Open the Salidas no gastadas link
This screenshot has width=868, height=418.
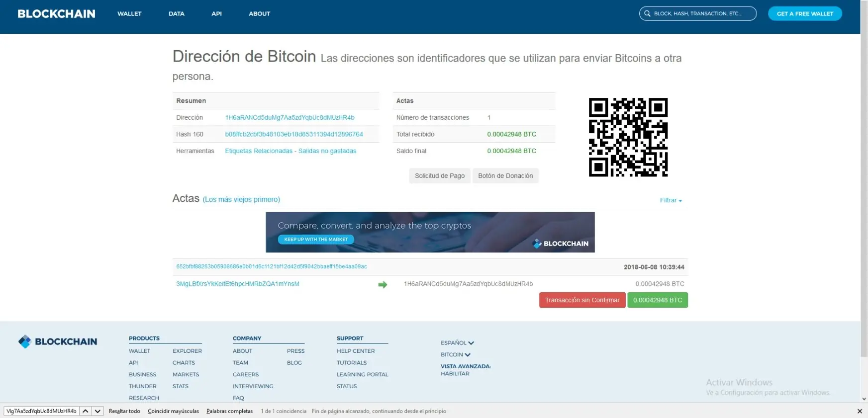point(327,151)
